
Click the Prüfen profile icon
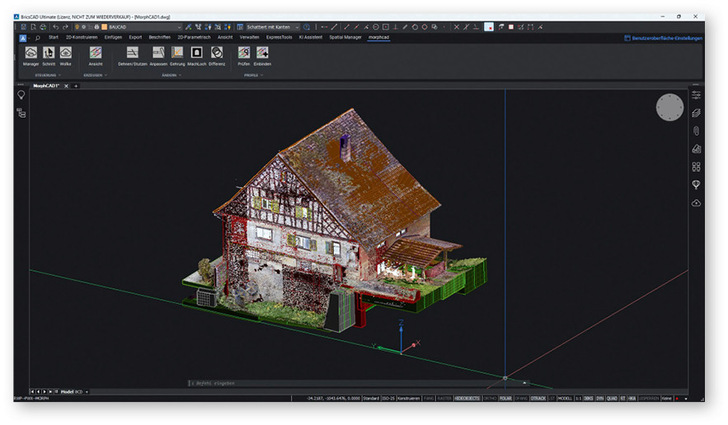(244, 54)
